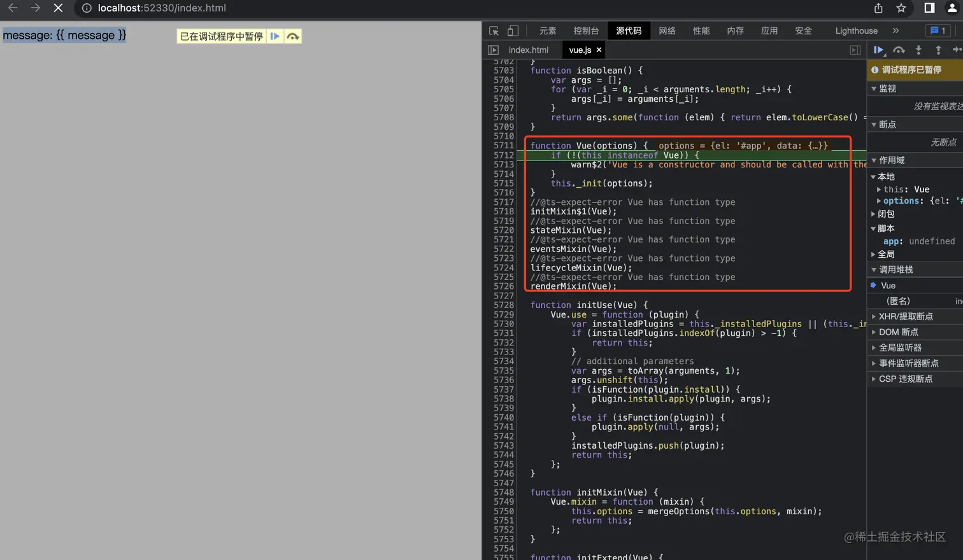Step over next call in page overlay
963x560 pixels.
tap(293, 36)
